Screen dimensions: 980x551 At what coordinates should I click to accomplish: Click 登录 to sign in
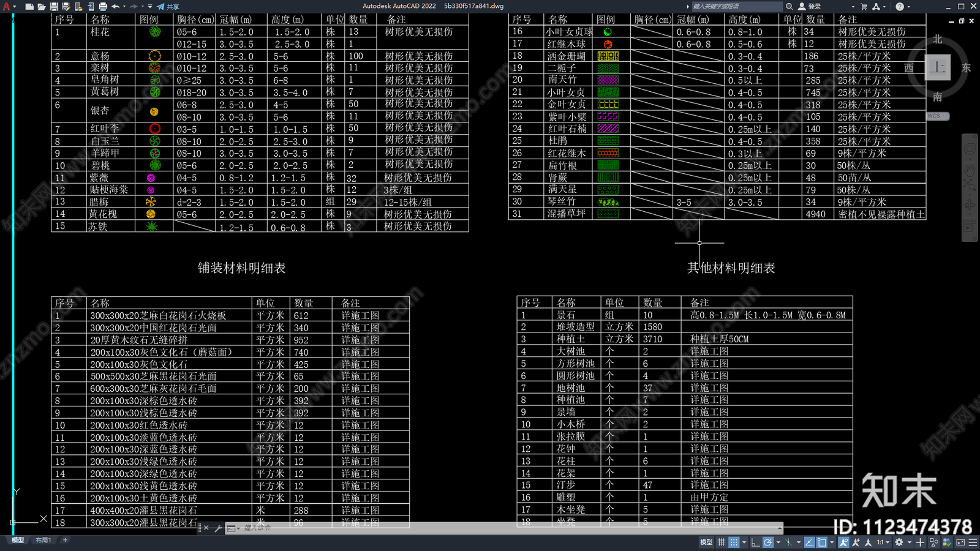click(x=810, y=6)
